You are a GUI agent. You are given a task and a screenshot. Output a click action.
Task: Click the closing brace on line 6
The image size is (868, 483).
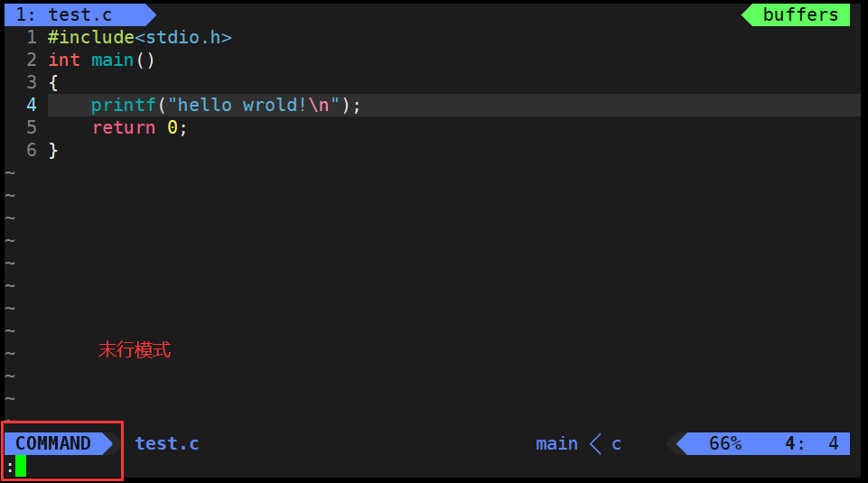(53, 151)
